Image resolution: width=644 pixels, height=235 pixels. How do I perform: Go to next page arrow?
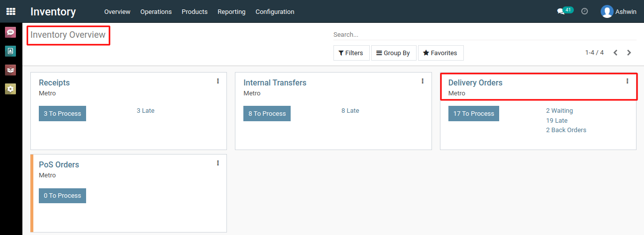tap(629, 53)
